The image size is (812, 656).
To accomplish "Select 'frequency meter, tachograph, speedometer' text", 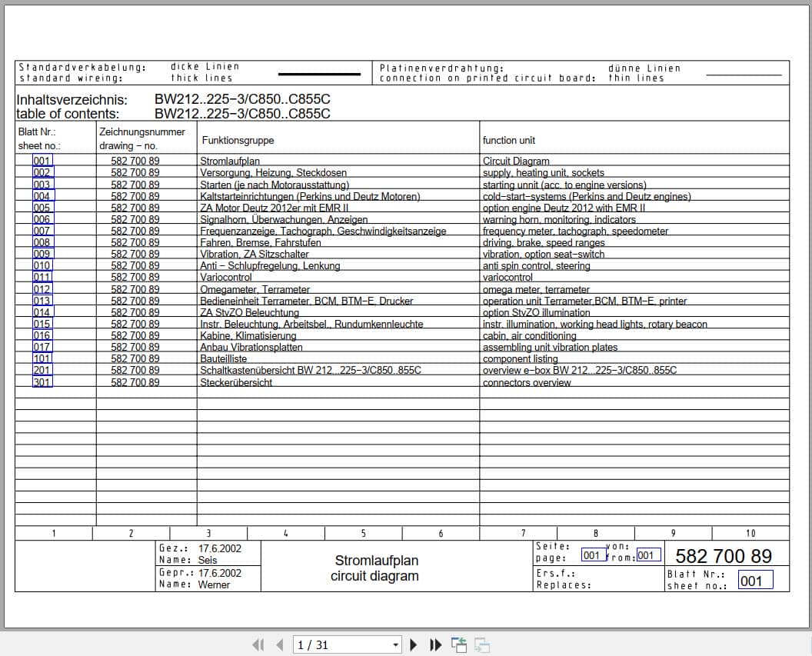I will tap(575, 231).
